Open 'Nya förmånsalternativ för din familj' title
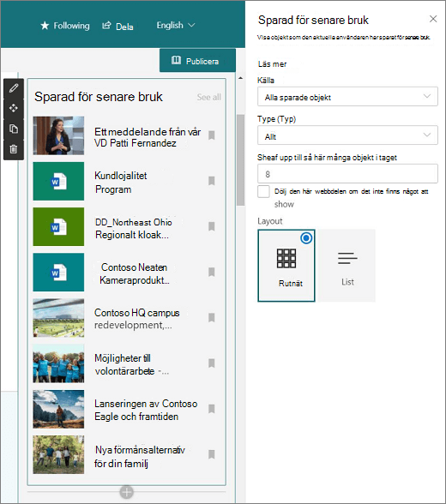446x504 pixels. [140, 456]
